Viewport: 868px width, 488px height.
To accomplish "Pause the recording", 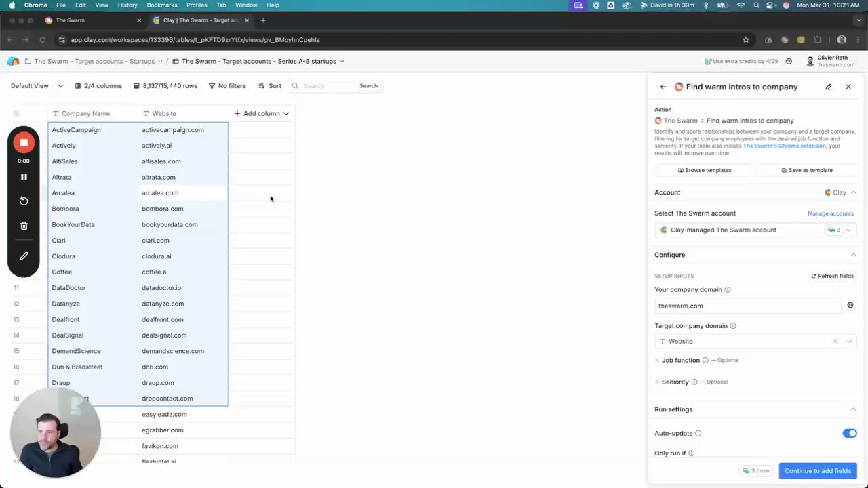I will [24, 177].
